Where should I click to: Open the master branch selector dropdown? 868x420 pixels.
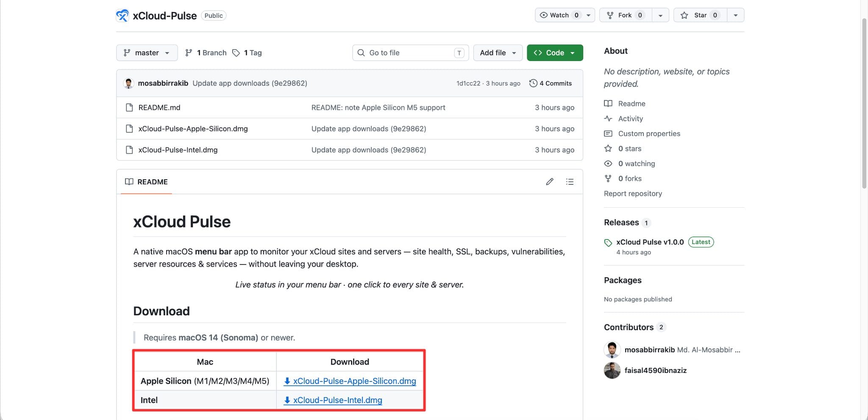(x=147, y=53)
